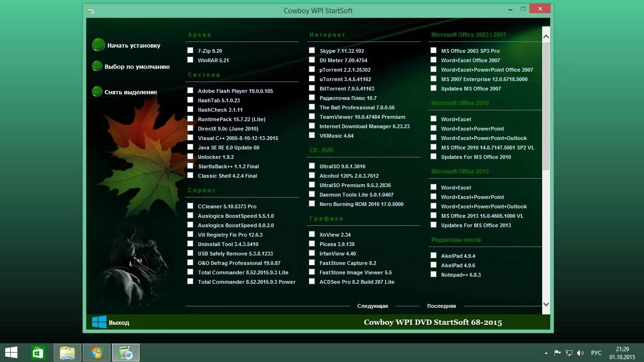Click the Следующая page link

[372, 306]
